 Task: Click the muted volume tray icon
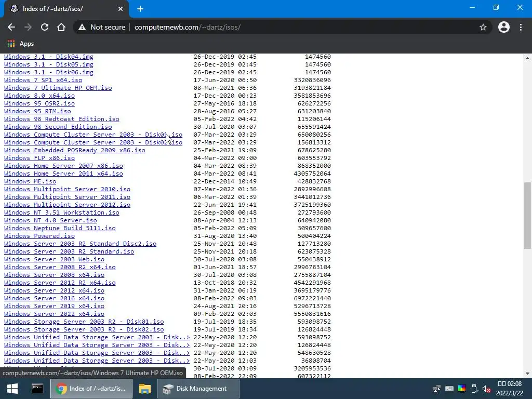[486, 389]
